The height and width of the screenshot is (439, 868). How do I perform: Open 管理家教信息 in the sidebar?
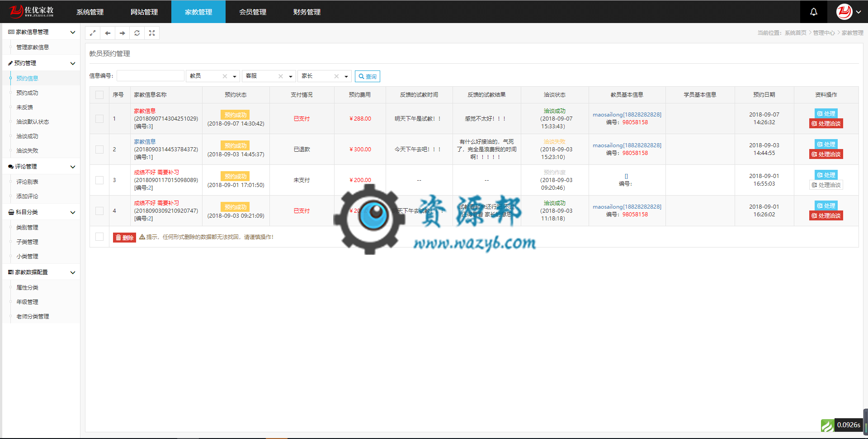point(33,47)
